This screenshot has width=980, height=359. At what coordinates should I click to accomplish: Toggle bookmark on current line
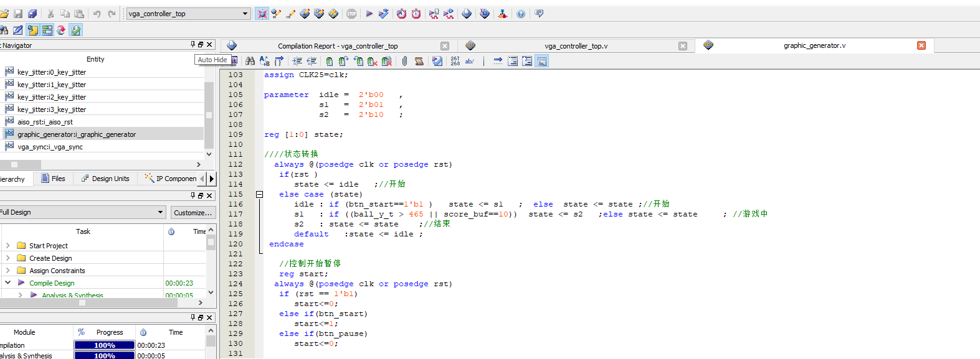click(330, 61)
